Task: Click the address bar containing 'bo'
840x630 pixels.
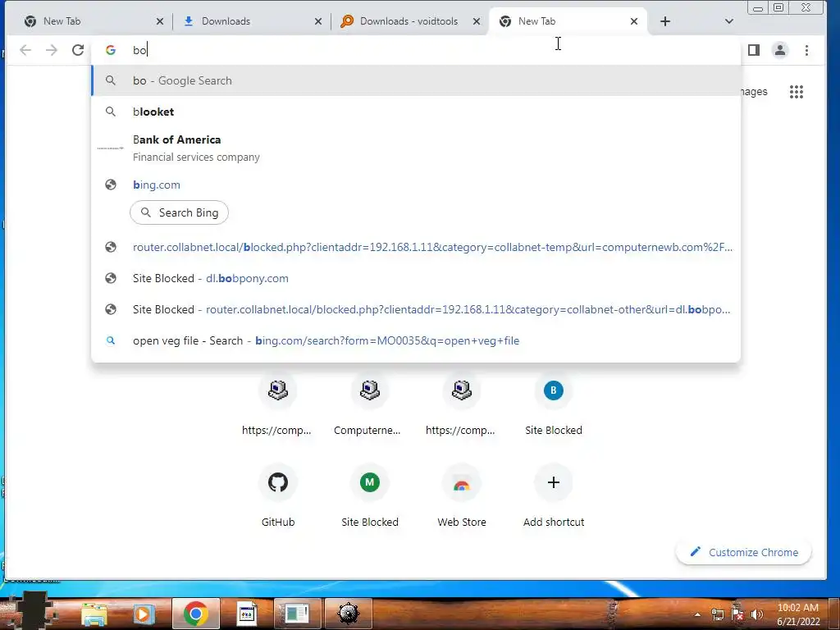Action: [416, 50]
